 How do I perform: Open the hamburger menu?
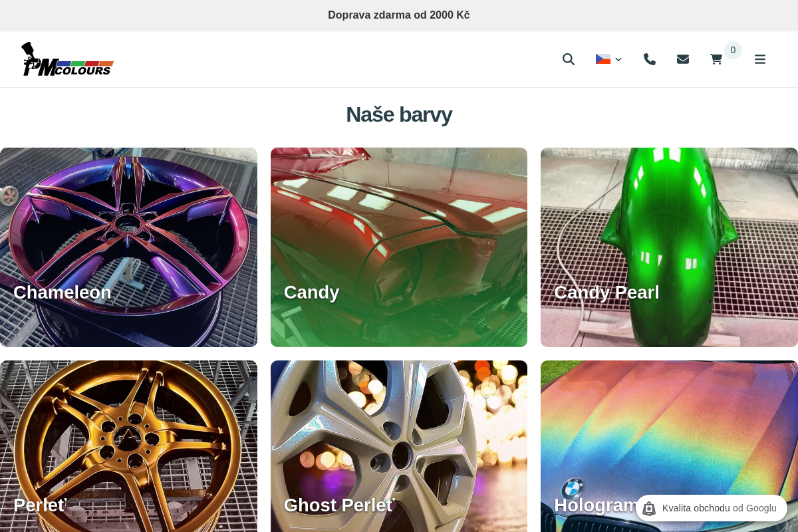760,59
